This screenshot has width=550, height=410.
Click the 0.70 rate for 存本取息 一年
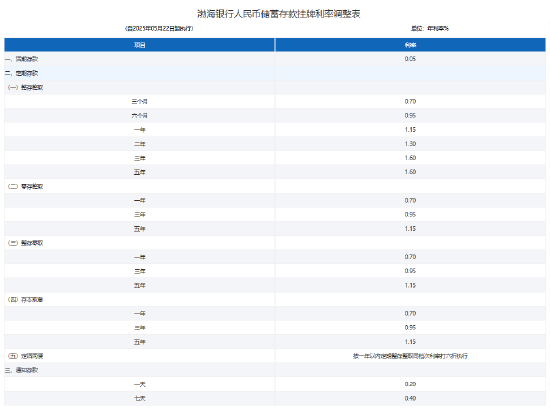tap(410, 314)
